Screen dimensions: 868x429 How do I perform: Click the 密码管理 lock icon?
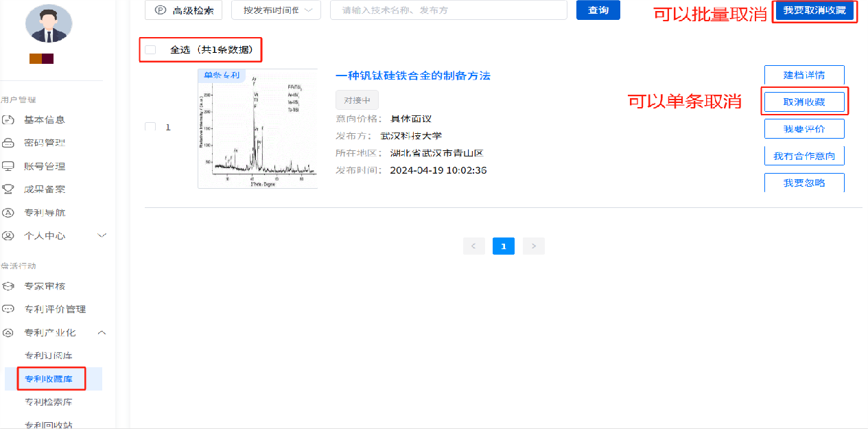[9, 143]
